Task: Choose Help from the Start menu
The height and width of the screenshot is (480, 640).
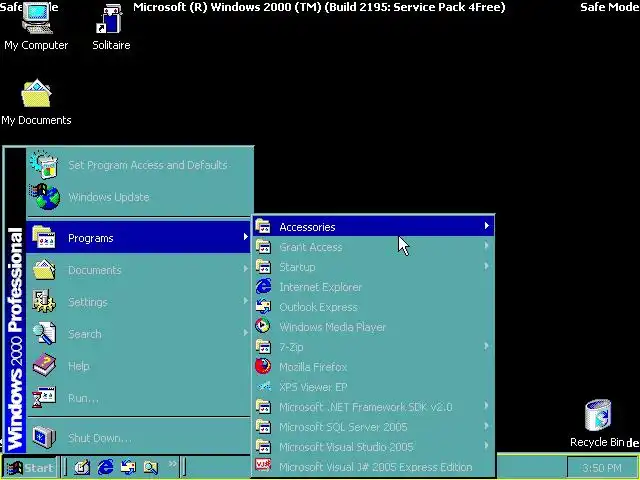Action: [139, 366]
